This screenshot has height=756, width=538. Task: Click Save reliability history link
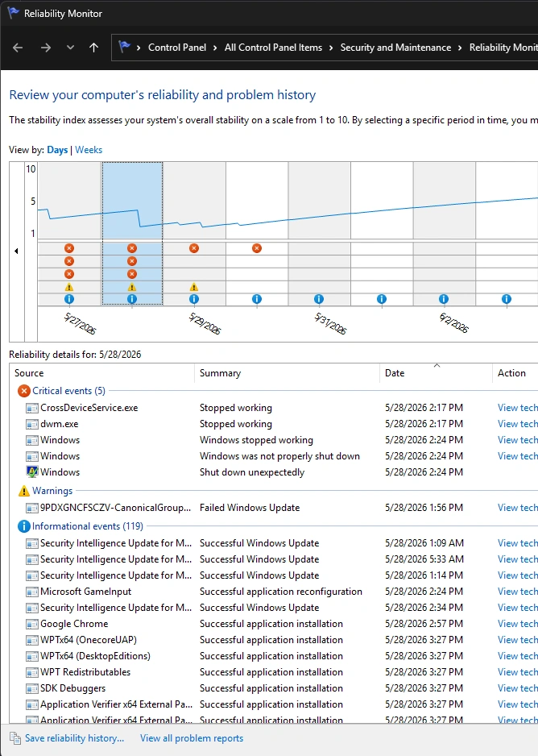coord(75,738)
